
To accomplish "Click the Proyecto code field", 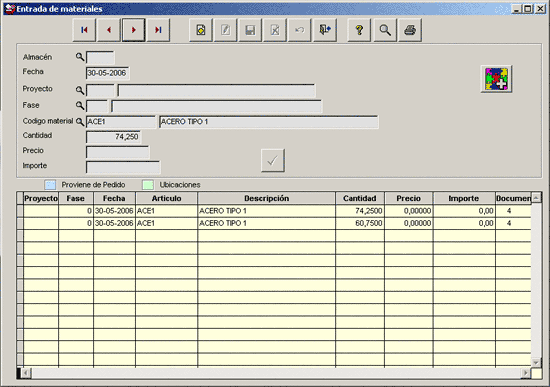I will tap(100, 90).
